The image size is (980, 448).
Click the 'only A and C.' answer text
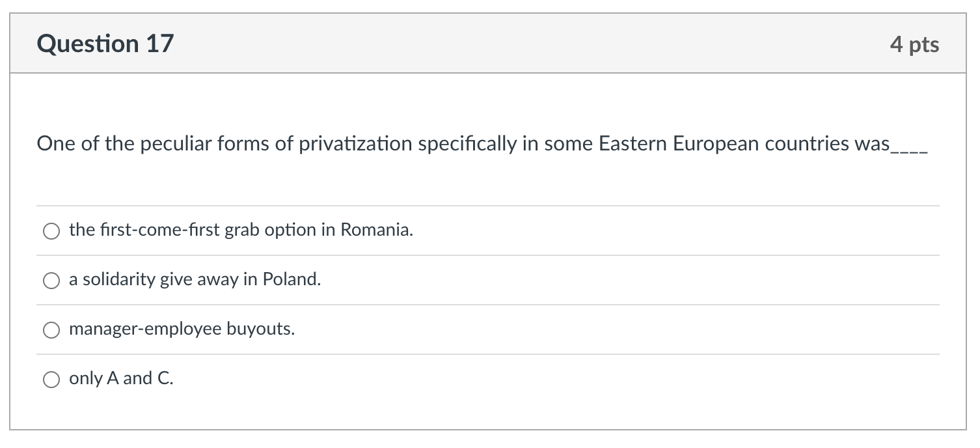click(121, 379)
